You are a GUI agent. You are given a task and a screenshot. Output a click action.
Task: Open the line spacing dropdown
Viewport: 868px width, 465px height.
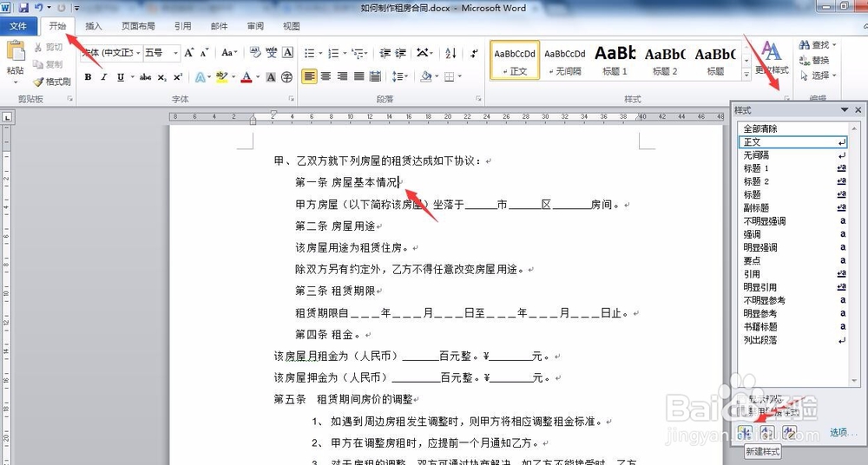399,76
